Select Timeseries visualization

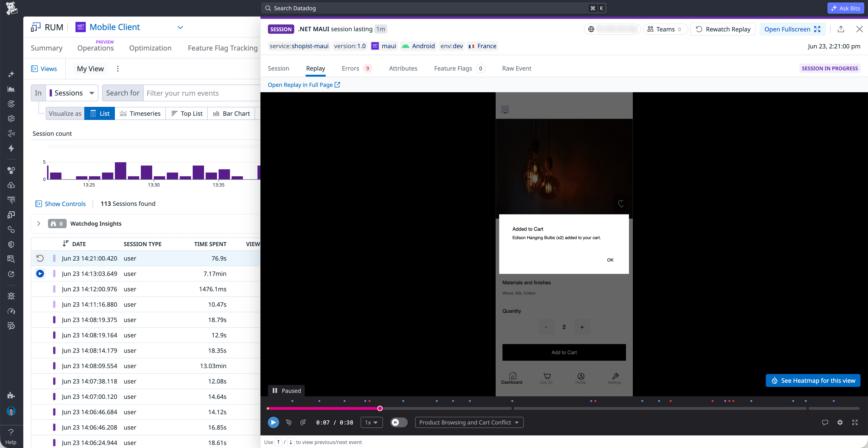coord(140,114)
